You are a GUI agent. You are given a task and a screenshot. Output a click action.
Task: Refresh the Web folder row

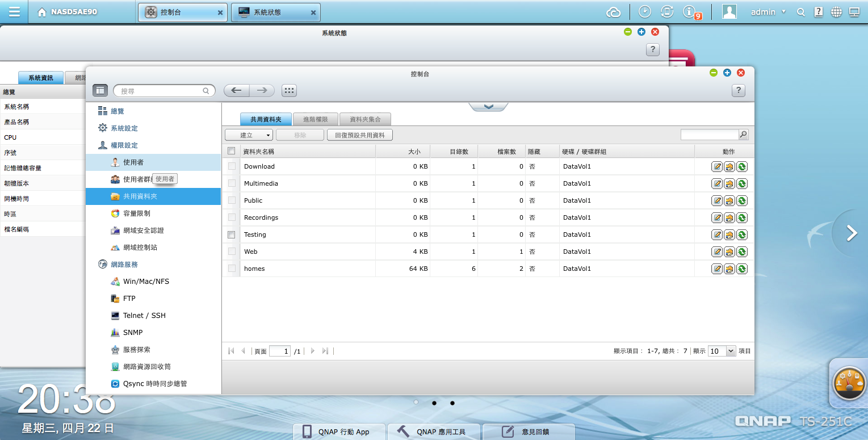tap(742, 252)
